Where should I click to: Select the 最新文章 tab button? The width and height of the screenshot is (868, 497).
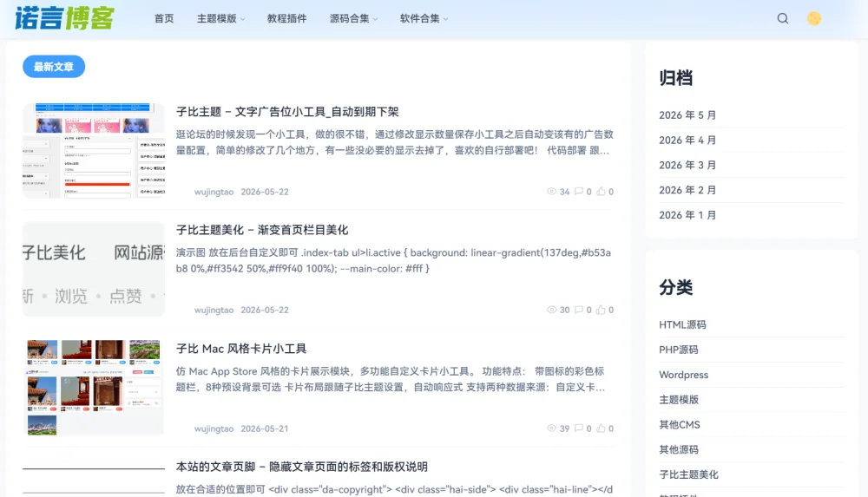54,67
